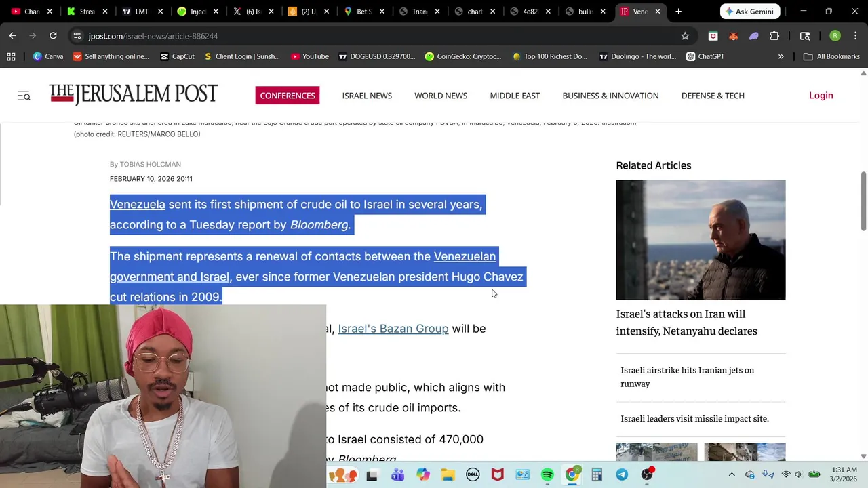Open the Venezuela link in article
868x488 pixels.
[x=138, y=204]
